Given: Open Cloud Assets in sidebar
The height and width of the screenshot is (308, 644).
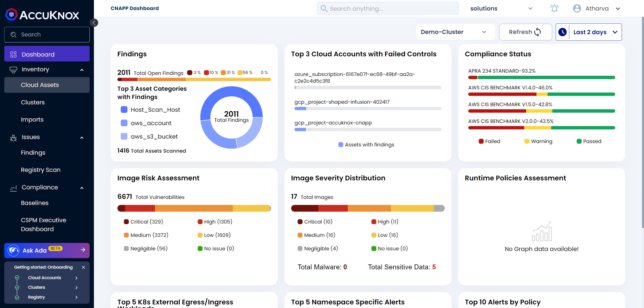Looking at the screenshot, I should coord(40,85).
